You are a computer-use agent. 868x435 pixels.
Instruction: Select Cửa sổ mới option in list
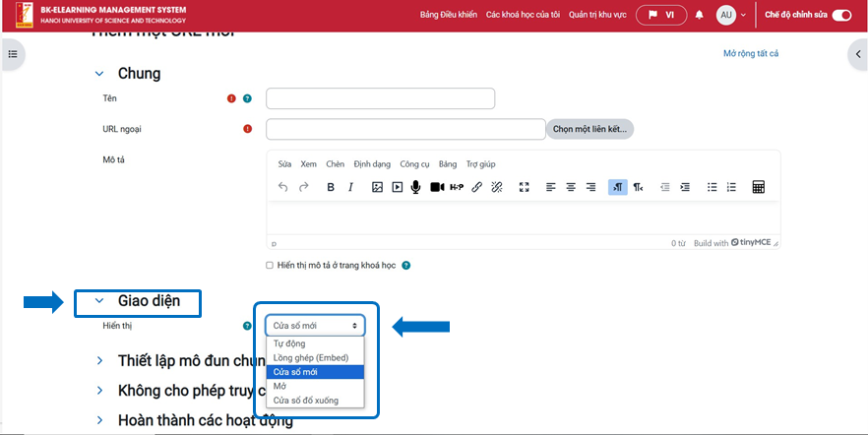pos(315,372)
